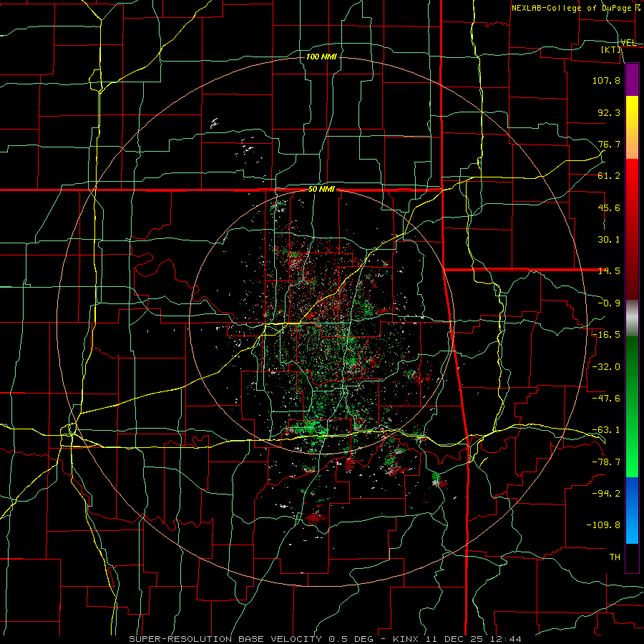Click the 100 NMI range ring label
The width and height of the screenshot is (644, 644).
[321, 57]
